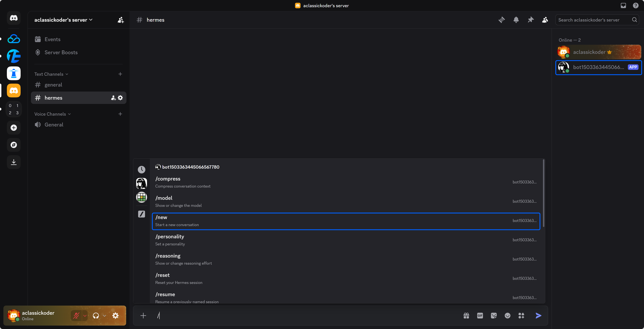Invite people with header add-member icon

(x=121, y=20)
